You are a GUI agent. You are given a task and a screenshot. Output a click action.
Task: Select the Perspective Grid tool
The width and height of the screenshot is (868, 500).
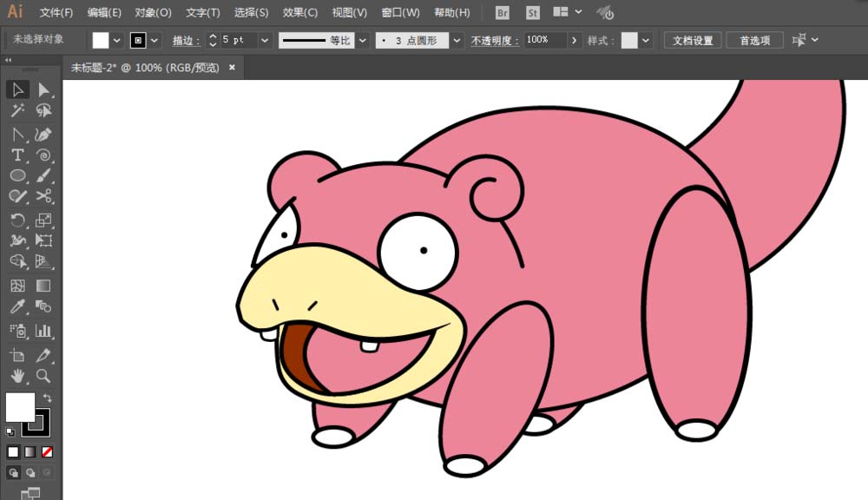[x=43, y=260]
